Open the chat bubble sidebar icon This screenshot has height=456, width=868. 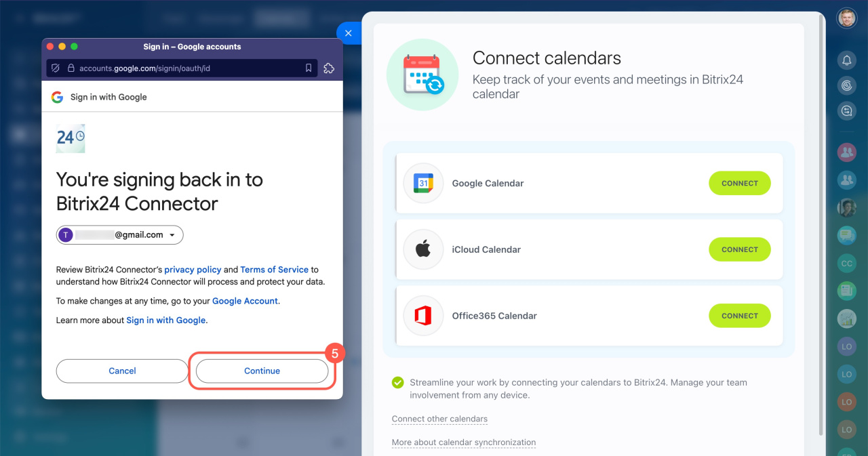[x=846, y=111]
